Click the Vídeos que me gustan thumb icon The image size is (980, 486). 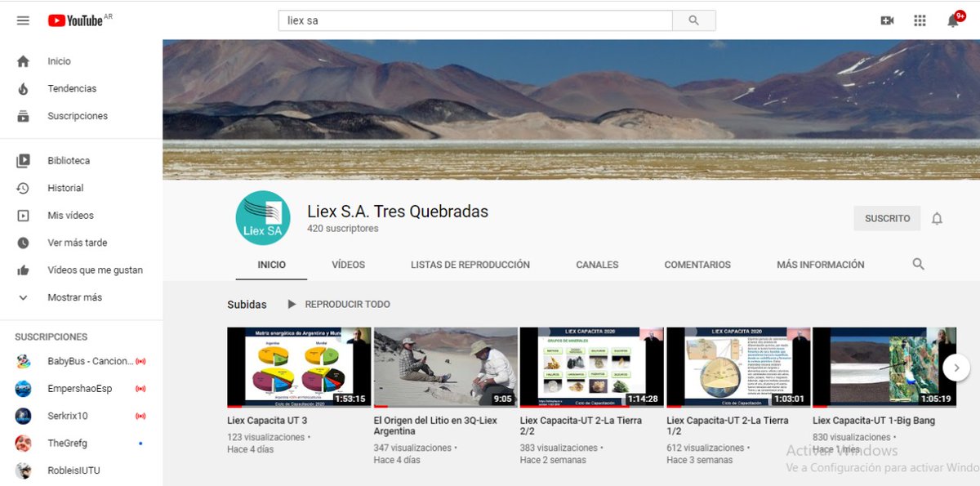click(23, 270)
